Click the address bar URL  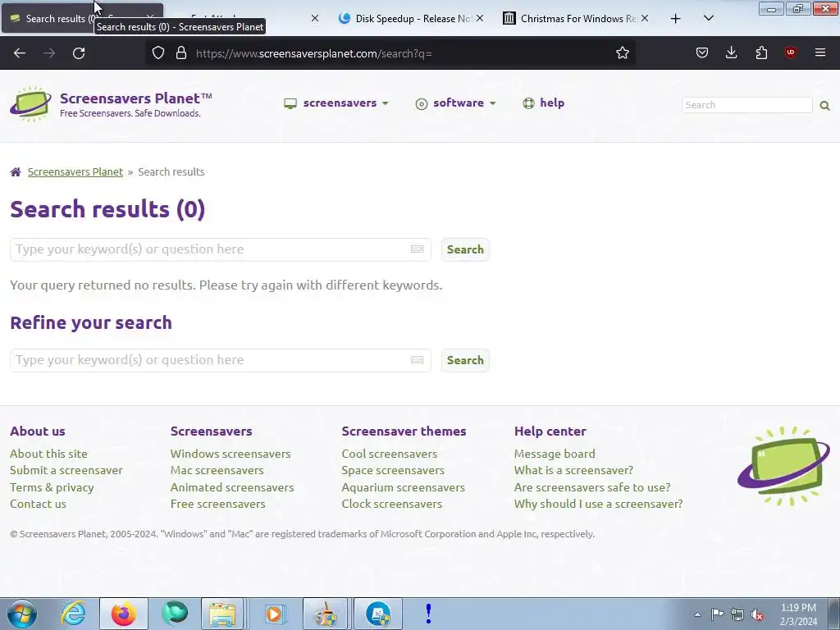coord(314,53)
